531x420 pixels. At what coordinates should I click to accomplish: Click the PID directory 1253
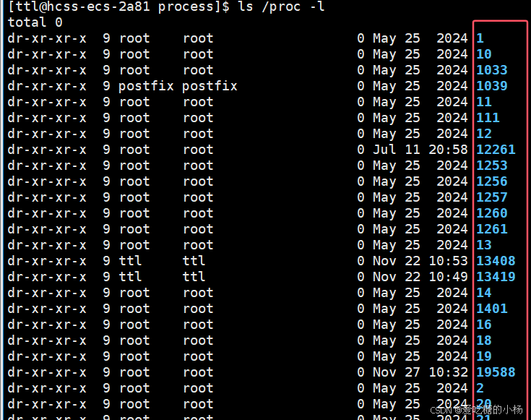point(492,166)
